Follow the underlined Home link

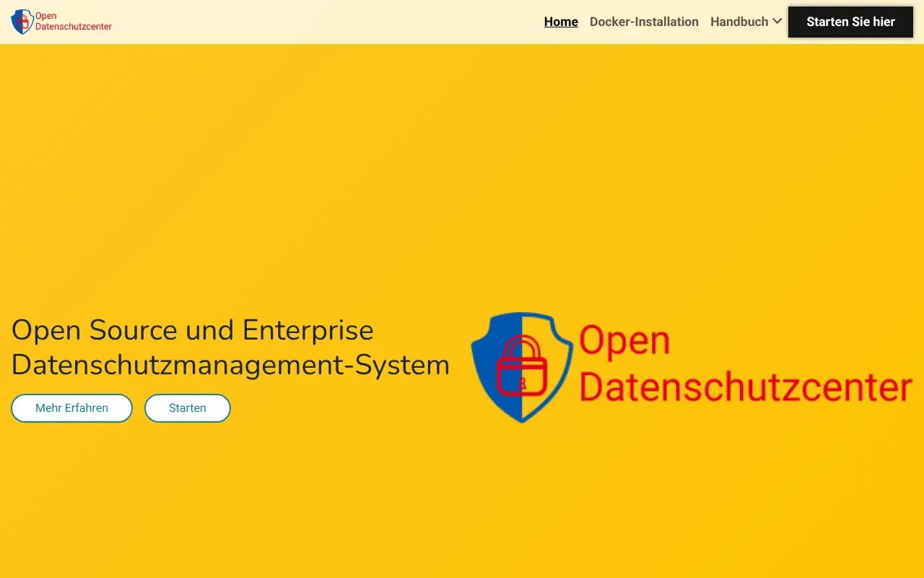point(560,22)
